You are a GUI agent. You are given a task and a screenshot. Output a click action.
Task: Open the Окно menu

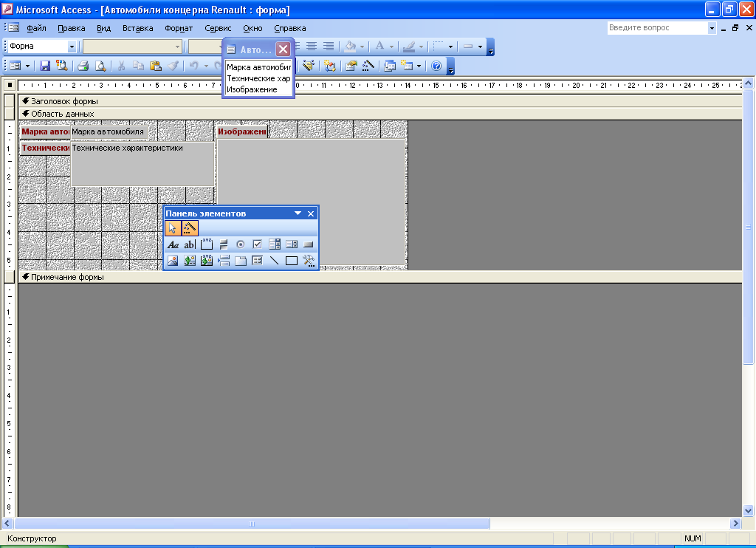tap(252, 28)
